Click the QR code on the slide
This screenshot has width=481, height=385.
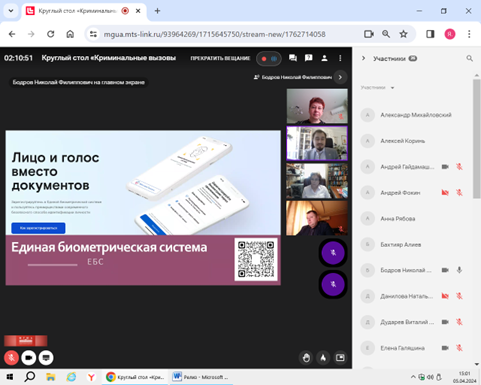pos(256,259)
